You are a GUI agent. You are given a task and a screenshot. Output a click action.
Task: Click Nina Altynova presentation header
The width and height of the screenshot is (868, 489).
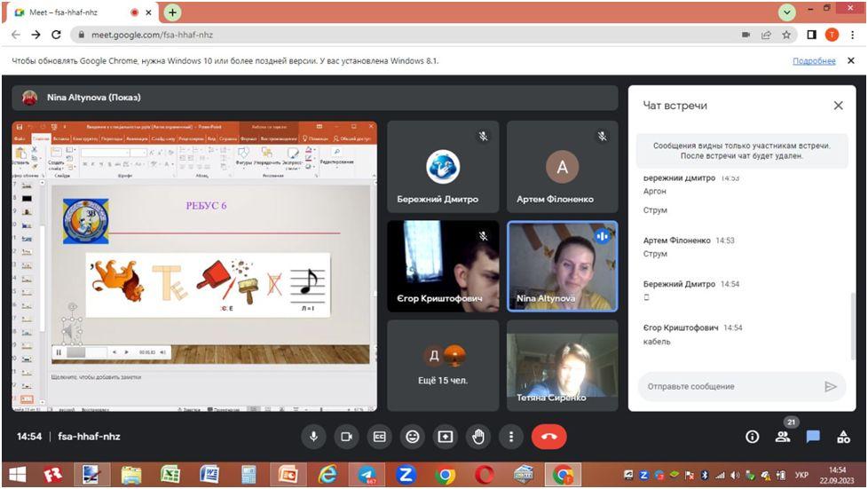point(315,98)
